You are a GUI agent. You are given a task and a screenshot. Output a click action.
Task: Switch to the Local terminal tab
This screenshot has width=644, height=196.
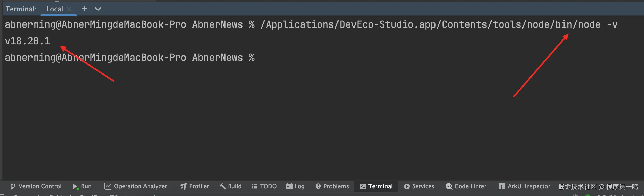click(x=55, y=9)
